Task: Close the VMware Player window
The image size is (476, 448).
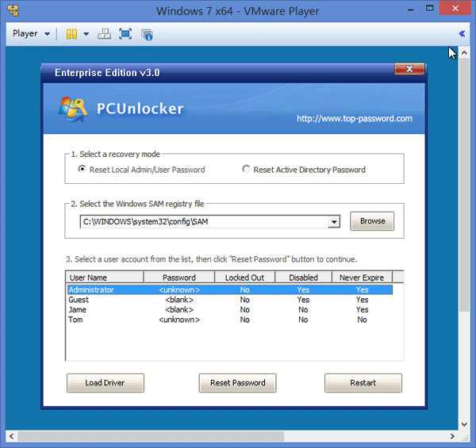Action: pyautogui.click(x=455, y=8)
